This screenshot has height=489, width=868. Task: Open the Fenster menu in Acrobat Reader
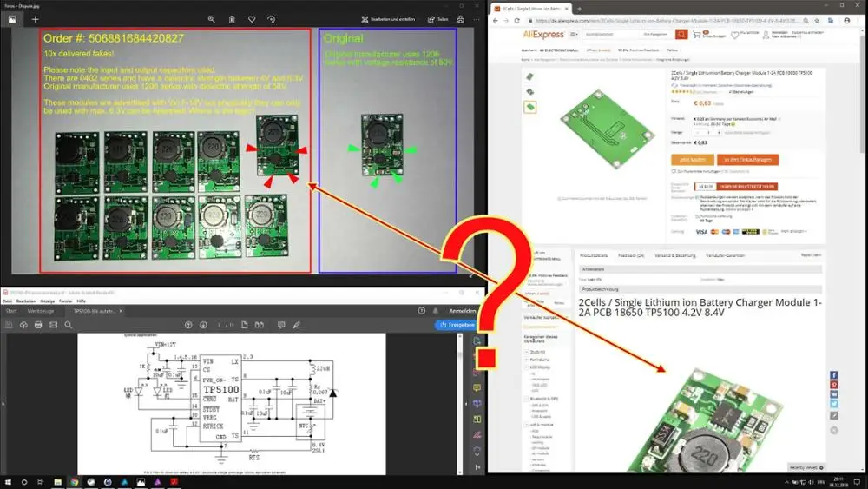pos(66,301)
